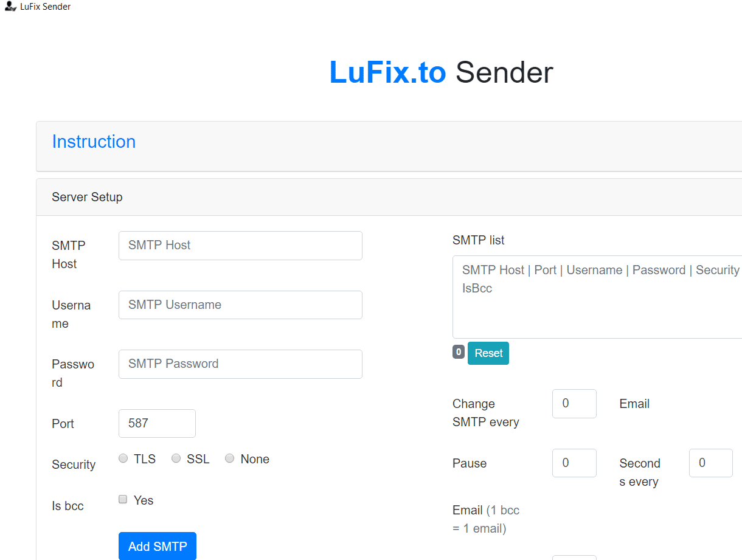Click the Pause value field

(x=574, y=463)
